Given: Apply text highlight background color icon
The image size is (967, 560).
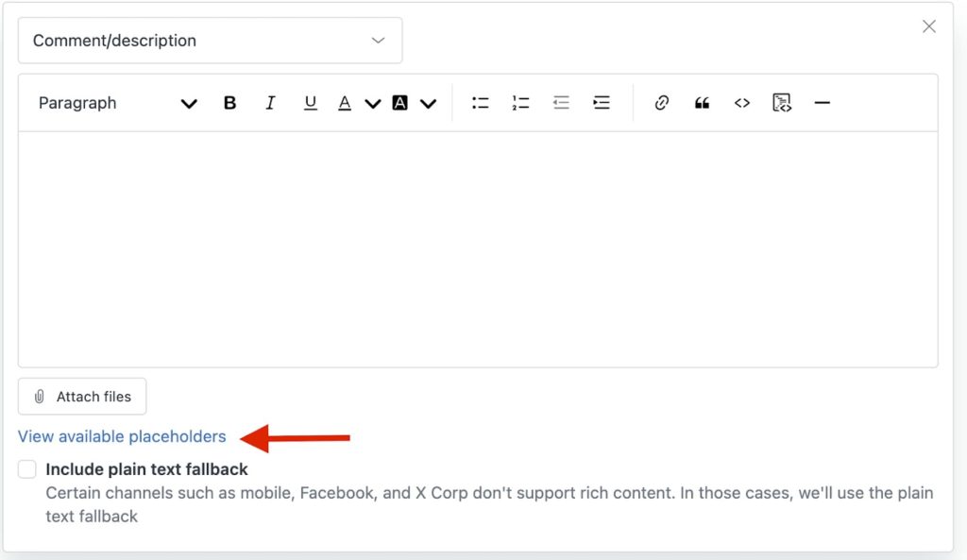Looking at the screenshot, I should click(399, 103).
